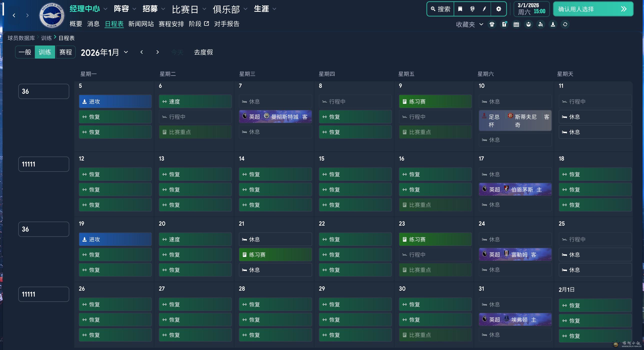The height and width of the screenshot is (350, 644).
Task: Switch to the 新闻网站 tab
Action: pyautogui.click(x=141, y=24)
